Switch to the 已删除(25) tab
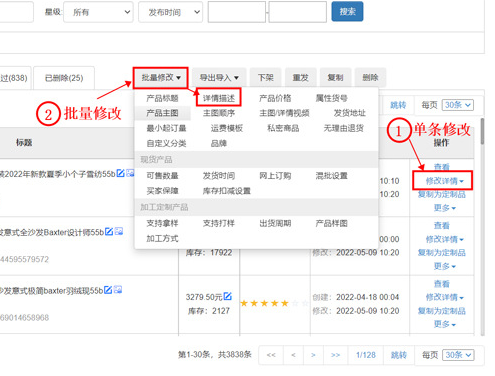 click(x=64, y=78)
